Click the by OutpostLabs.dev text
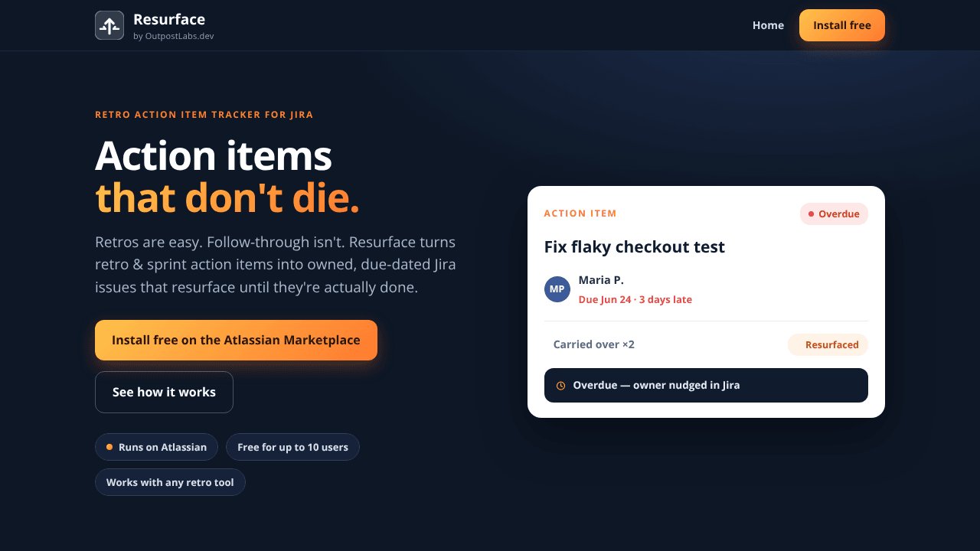This screenshot has width=980, height=551. (174, 36)
